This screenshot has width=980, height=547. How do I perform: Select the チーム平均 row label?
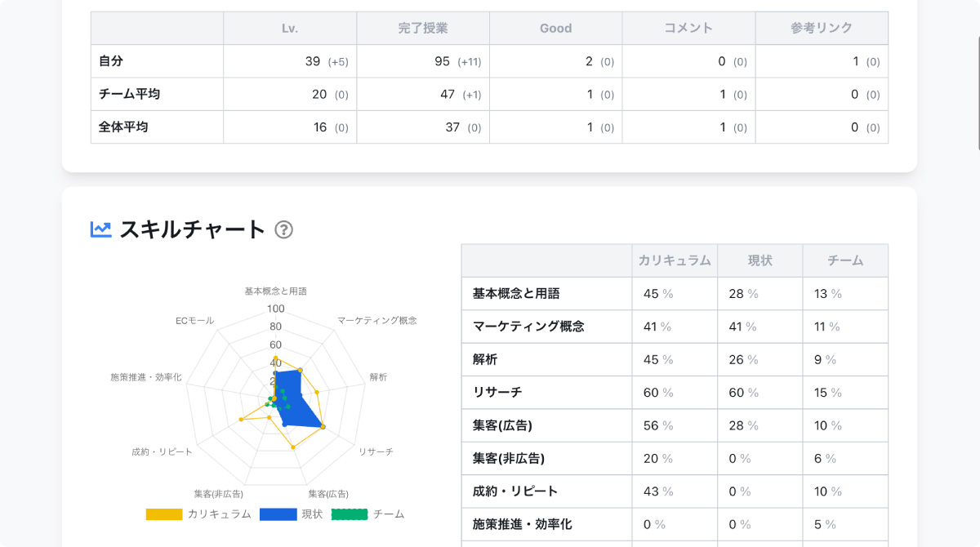point(129,94)
